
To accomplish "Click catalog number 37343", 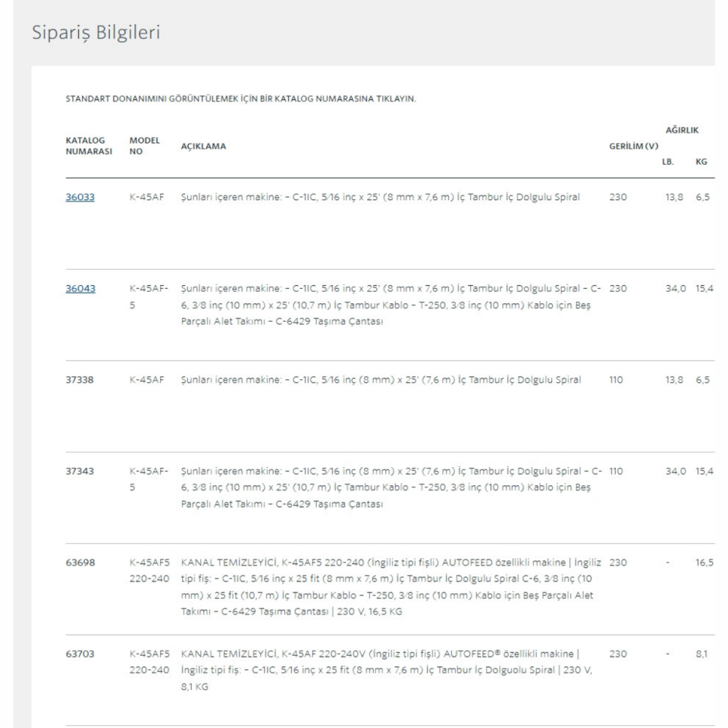I will click(80, 472).
